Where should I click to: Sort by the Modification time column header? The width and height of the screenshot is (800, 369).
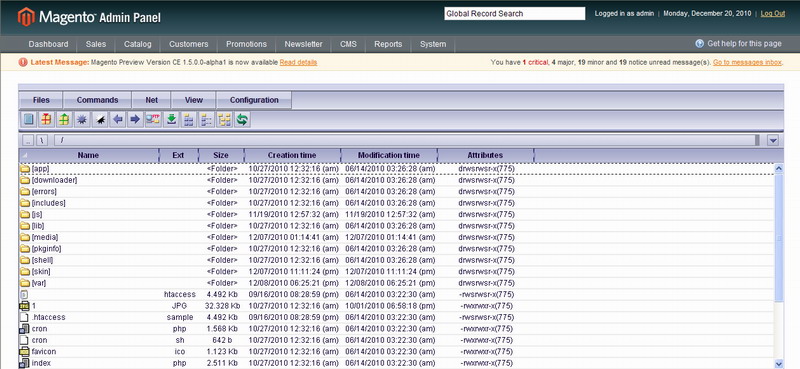(389, 155)
